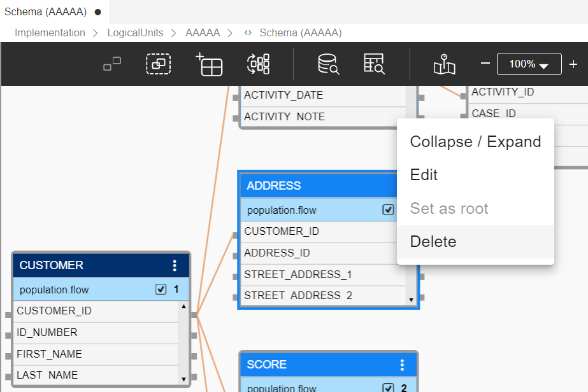The width and height of the screenshot is (588, 392).
Task: Choose Collapse / Expand in the context menu
Action: (475, 141)
